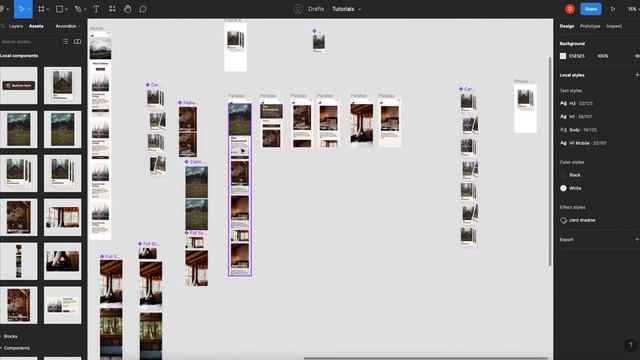Open the Accordion page dropdown

pos(68,26)
